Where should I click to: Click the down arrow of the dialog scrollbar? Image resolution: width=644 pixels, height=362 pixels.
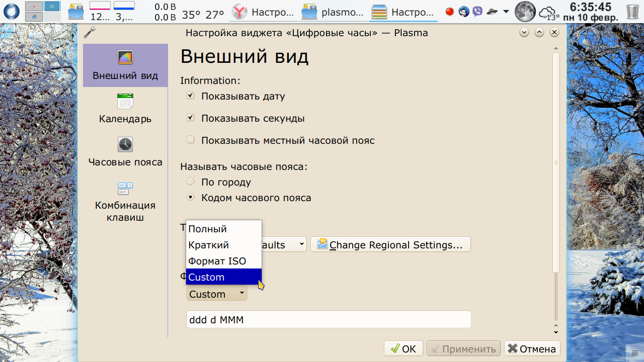click(x=556, y=331)
